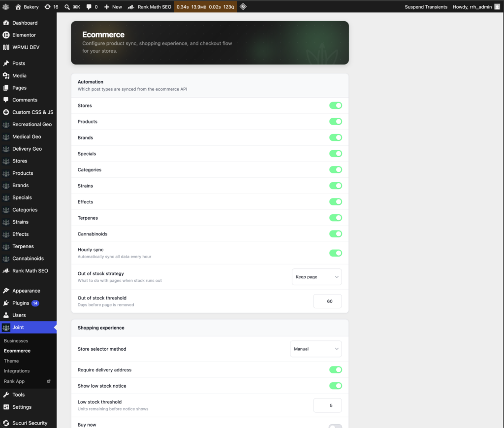
Task: Click the Sucuri Security icon
Action: tap(6, 423)
